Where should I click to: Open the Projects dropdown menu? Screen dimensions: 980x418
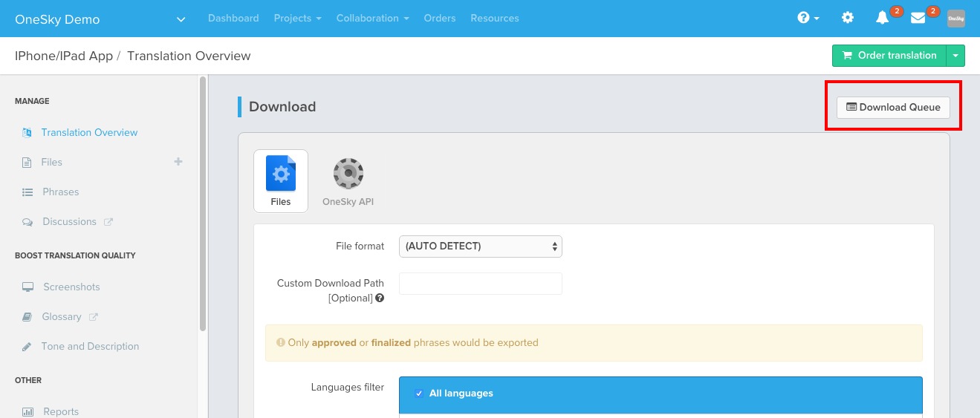pos(297,18)
